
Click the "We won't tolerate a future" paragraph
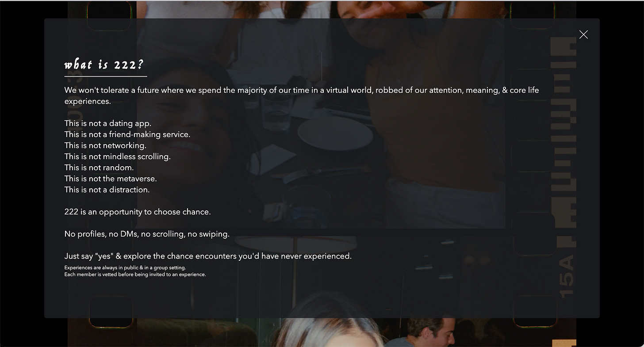[302, 95]
